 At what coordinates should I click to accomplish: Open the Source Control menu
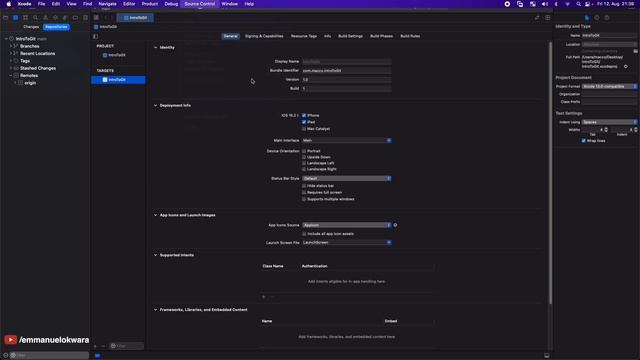click(x=200, y=4)
